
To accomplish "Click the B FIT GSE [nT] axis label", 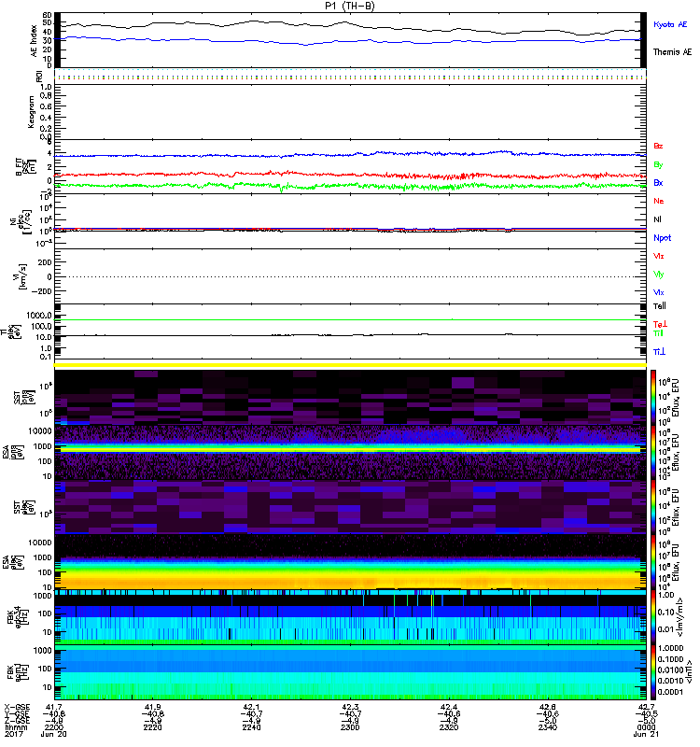I will [25, 167].
